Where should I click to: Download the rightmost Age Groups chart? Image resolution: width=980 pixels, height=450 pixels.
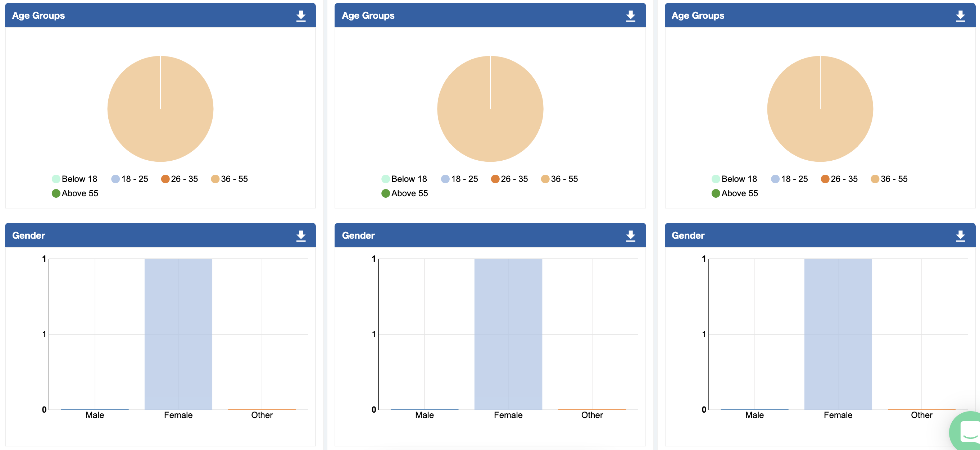961,16
